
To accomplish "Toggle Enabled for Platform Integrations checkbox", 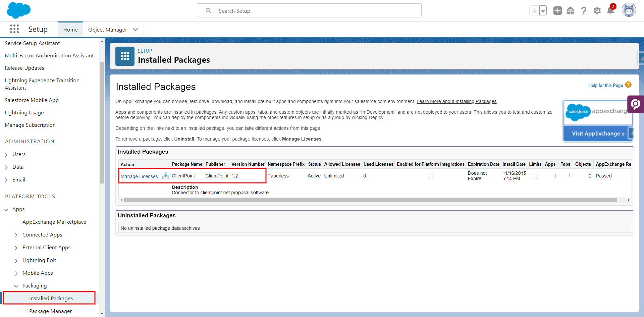I will point(430,176).
